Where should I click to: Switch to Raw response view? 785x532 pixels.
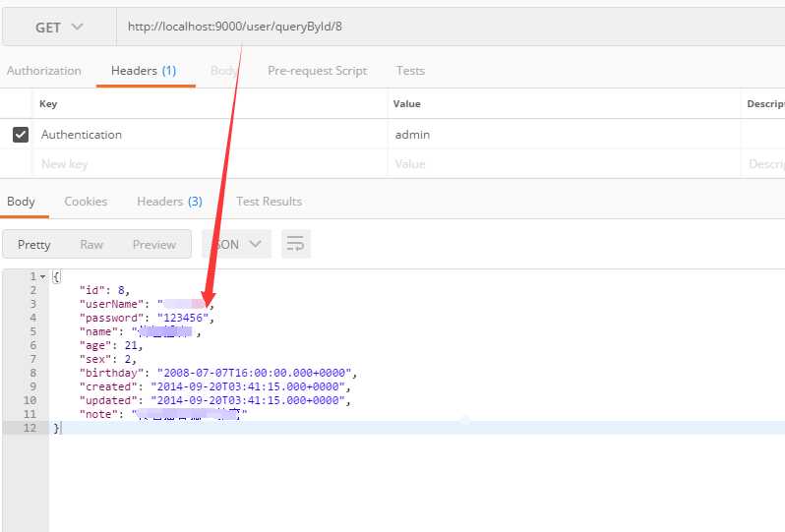tap(91, 245)
